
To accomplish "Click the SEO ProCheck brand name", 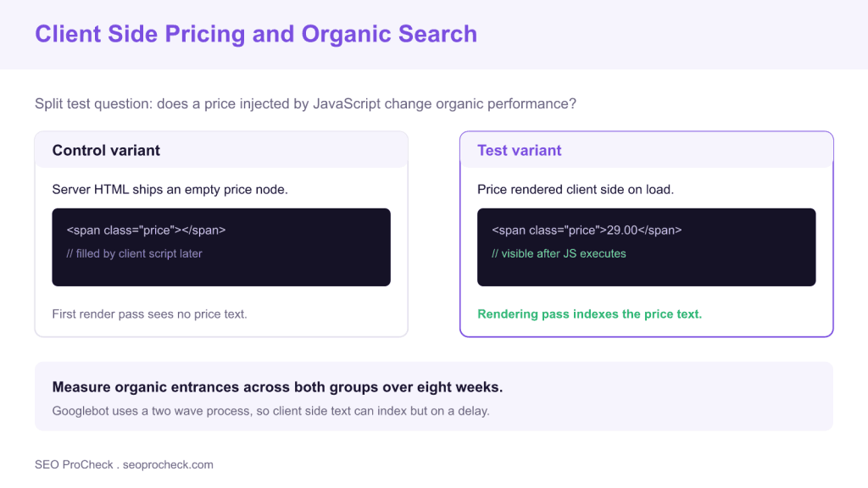I will [x=74, y=465].
